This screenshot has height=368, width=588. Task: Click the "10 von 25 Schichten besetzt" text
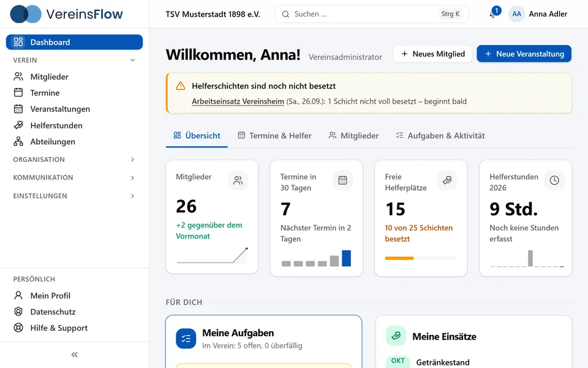pyautogui.click(x=418, y=233)
